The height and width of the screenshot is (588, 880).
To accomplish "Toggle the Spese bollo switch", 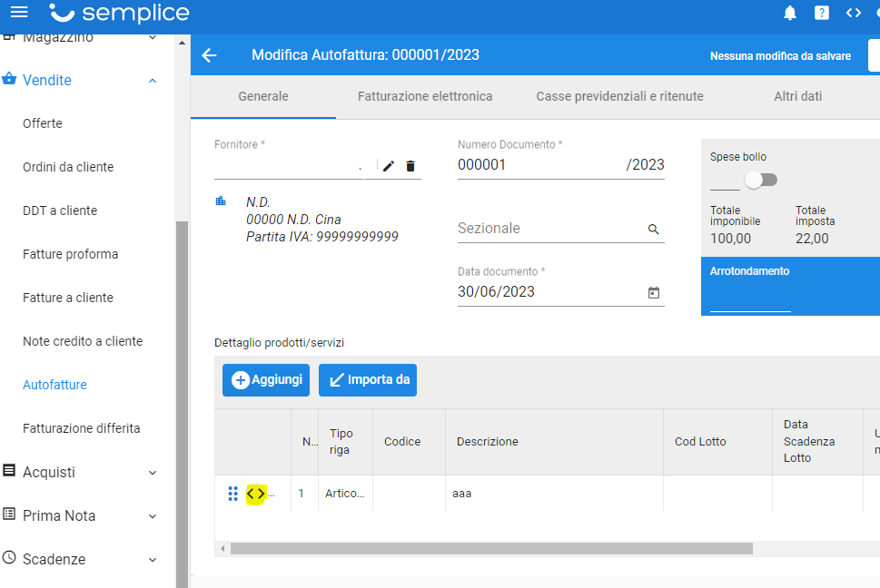I will coord(761,180).
